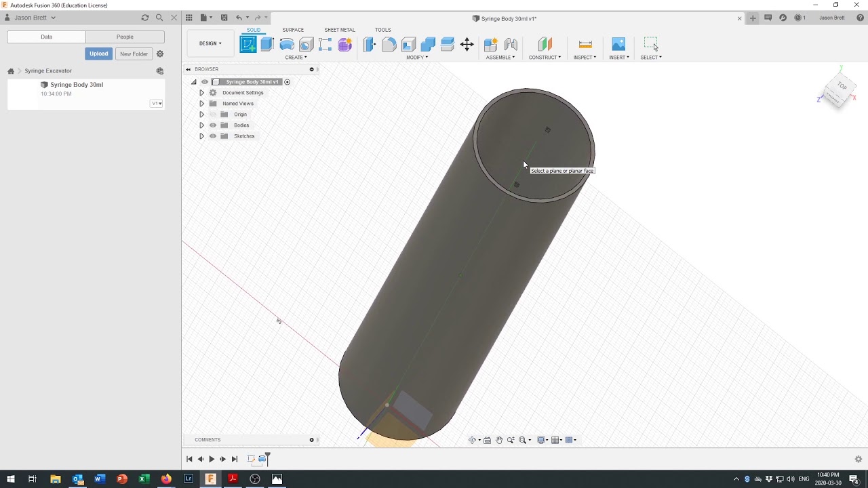Click the Search icon in data panel
The image size is (868, 488).
(159, 18)
